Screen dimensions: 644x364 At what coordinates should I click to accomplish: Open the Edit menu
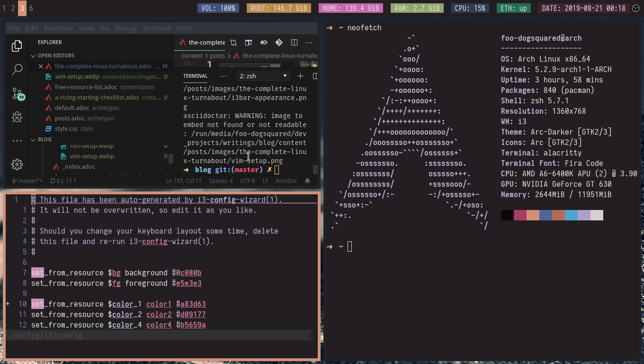pos(32,28)
